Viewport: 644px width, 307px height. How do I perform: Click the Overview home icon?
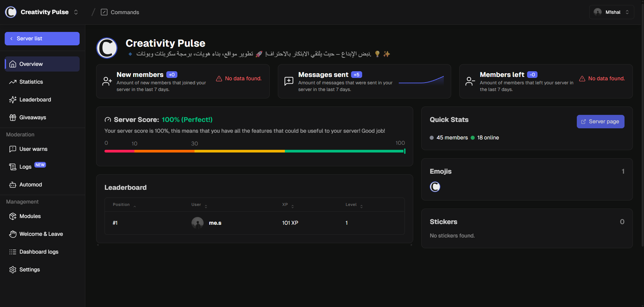pyautogui.click(x=13, y=64)
